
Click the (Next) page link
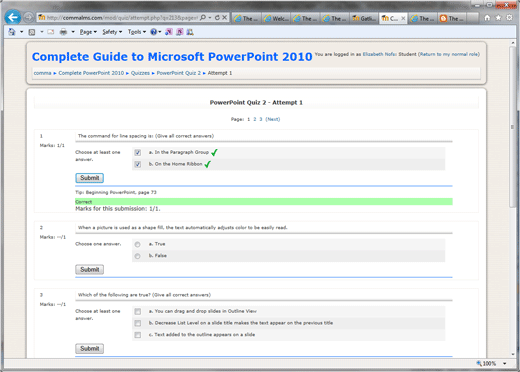coord(273,119)
